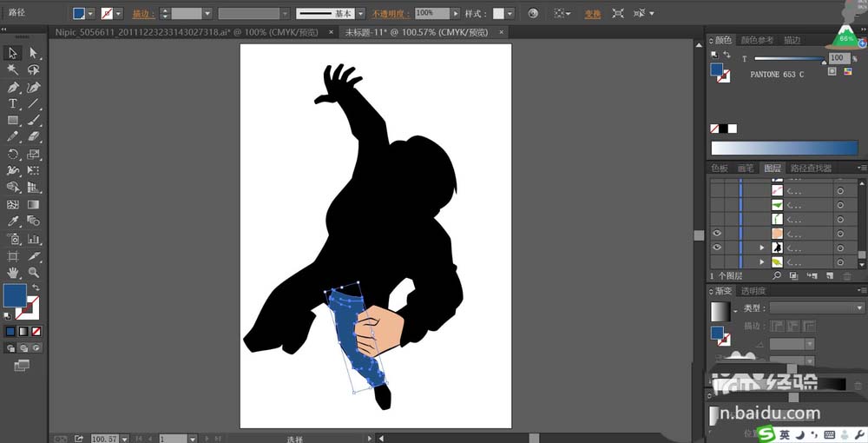Viewport: 868px width, 443px height.
Task: Set Color mode button below fill swatch
Action: coord(10,331)
